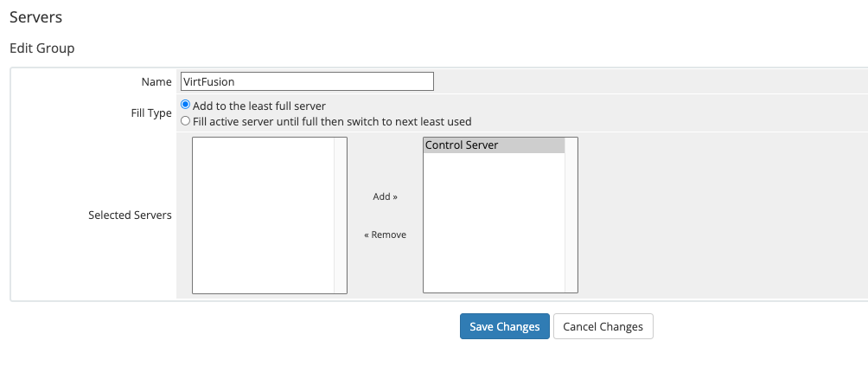
Task: Select "Add to the least full server" option
Action: (x=186, y=105)
